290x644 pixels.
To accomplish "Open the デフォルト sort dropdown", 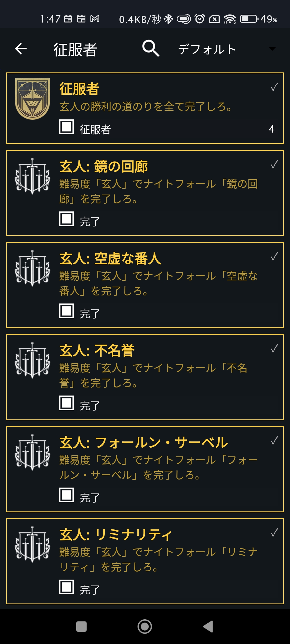I will pos(207,49).
